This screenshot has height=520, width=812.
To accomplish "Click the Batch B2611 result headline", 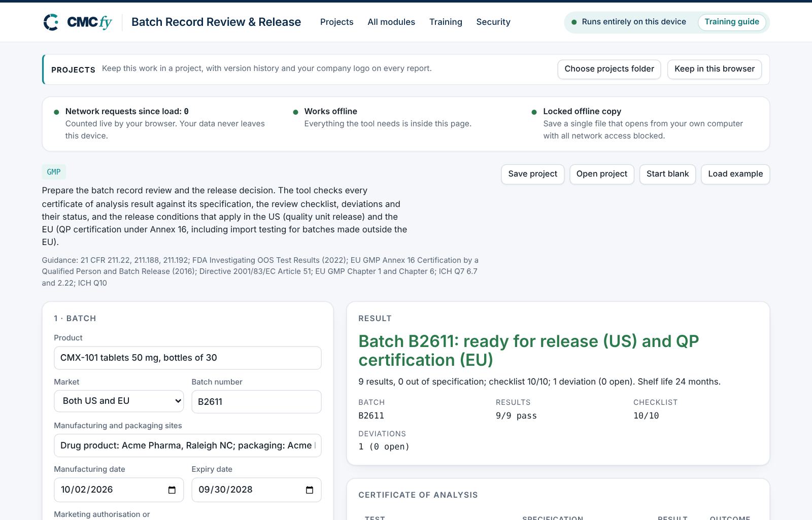I will [x=528, y=351].
